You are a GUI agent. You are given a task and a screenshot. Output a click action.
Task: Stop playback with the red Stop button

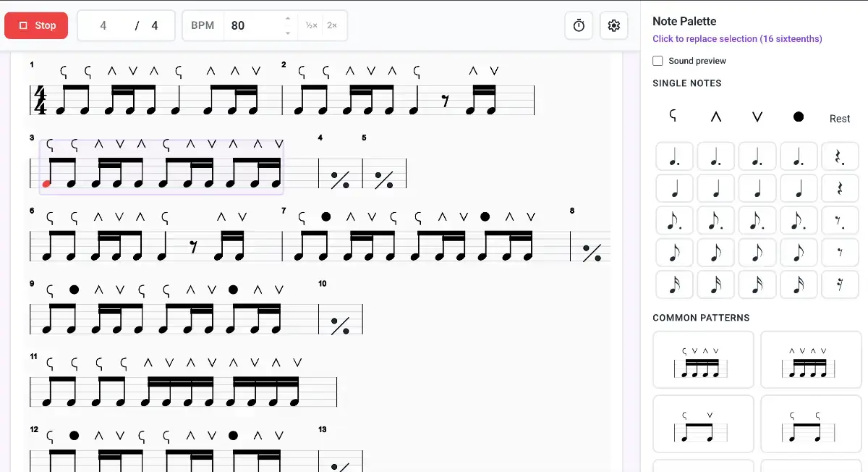click(x=36, y=25)
